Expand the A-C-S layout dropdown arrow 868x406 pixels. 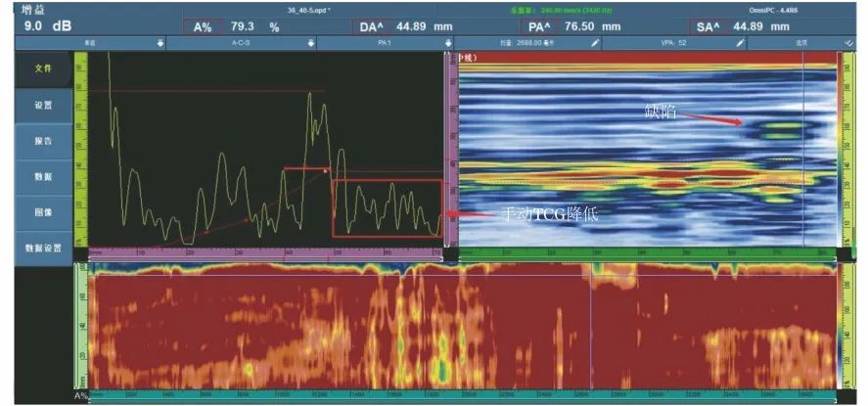[x=311, y=43]
